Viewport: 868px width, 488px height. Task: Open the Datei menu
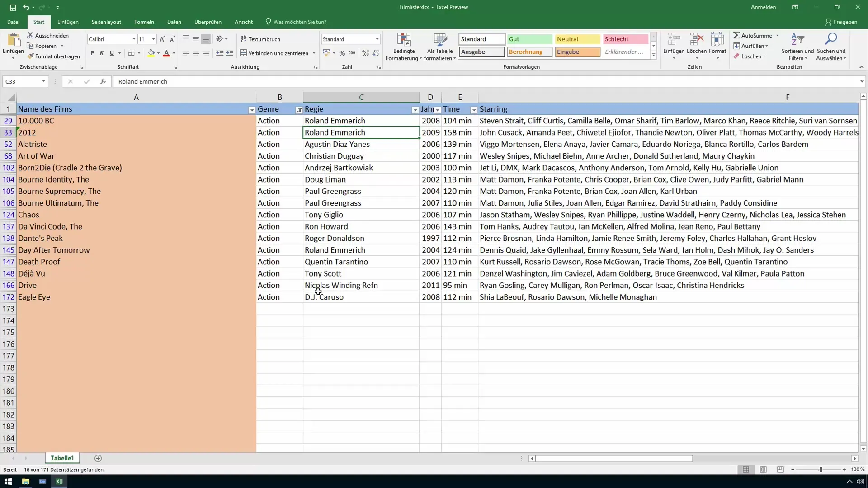click(13, 22)
